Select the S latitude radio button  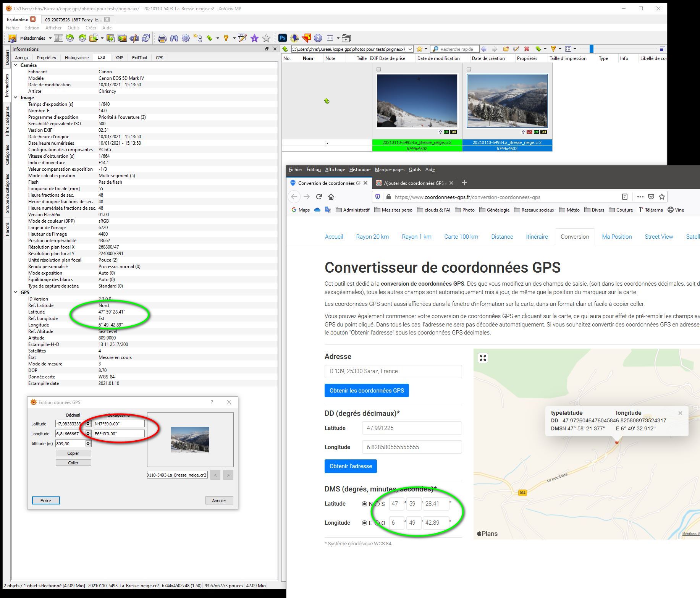pyautogui.click(x=377, y=504)
